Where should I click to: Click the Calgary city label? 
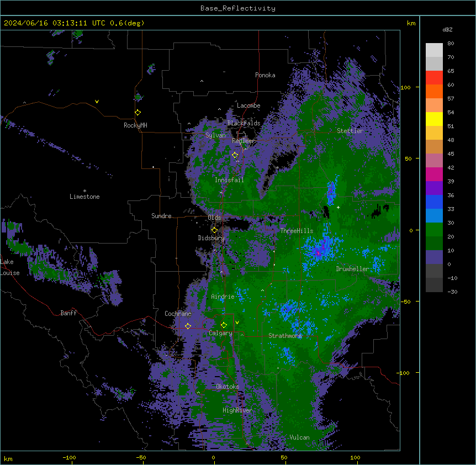coord(220,333)
